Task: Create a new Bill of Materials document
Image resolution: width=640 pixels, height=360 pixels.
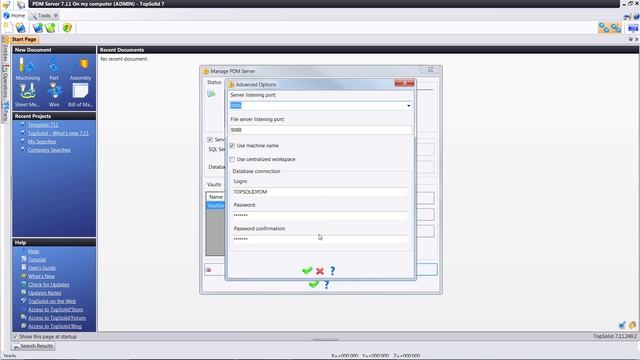Action: pos(80,95)
